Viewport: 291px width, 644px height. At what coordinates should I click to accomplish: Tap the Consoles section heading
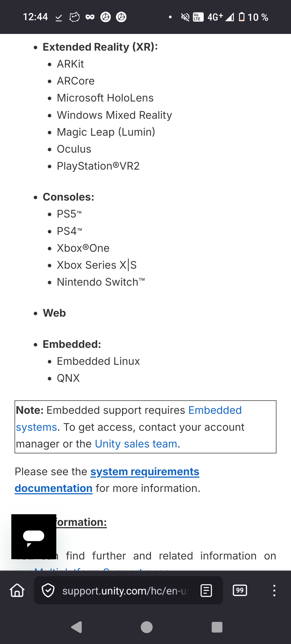68,197
